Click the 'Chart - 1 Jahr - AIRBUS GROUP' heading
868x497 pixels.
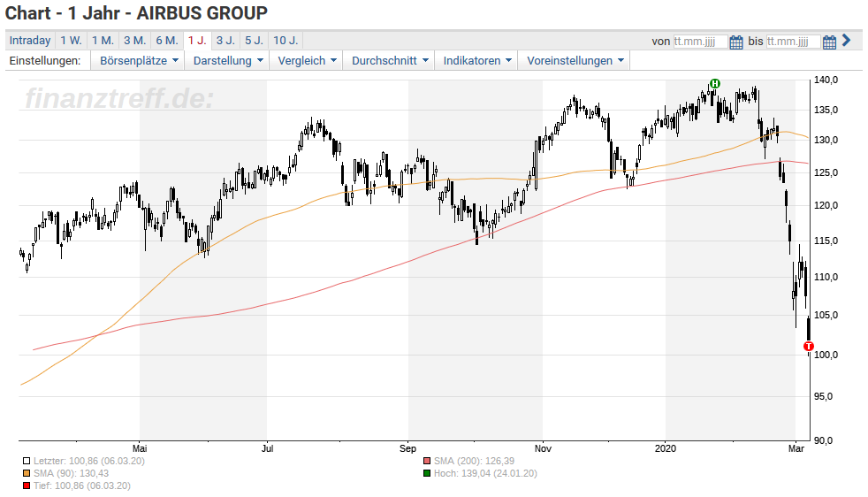[x=136, y=12]
